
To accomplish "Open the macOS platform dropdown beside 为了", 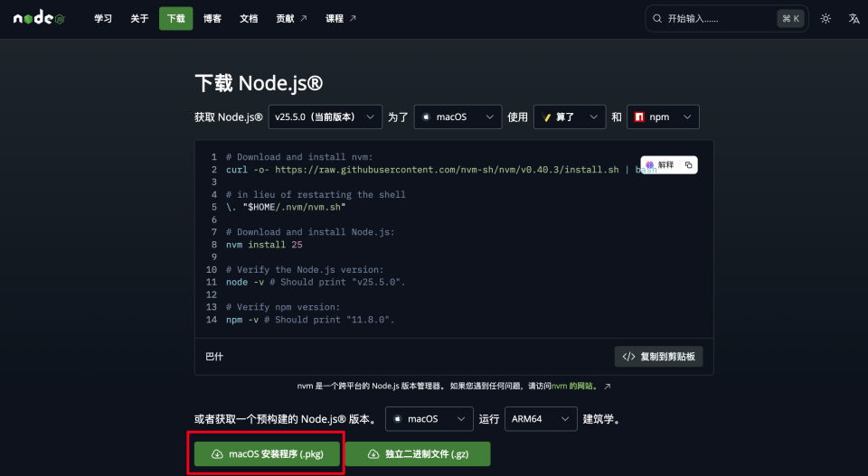I will pyautogui.click(x=458, y=117).
